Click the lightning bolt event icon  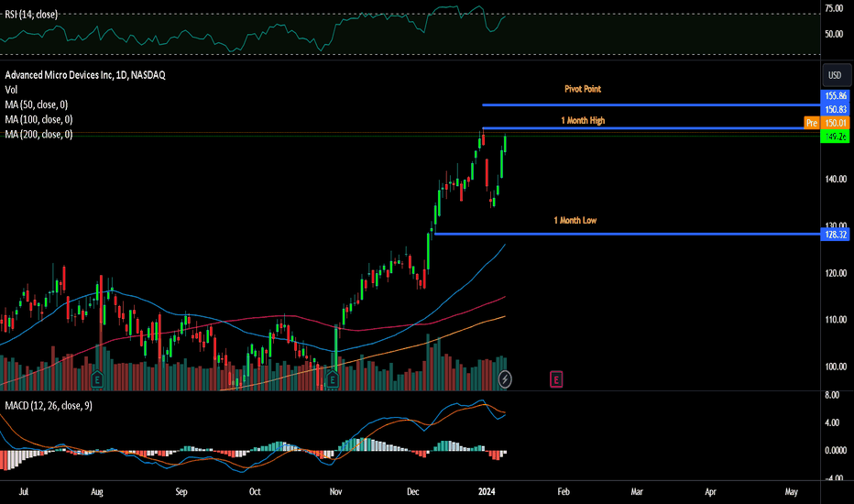[505, 378]
